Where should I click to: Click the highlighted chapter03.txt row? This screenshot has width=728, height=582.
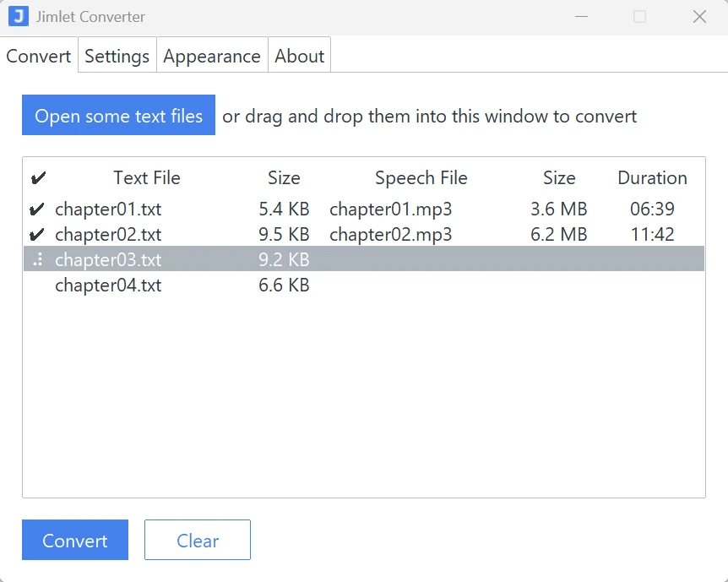coord(108,259)
